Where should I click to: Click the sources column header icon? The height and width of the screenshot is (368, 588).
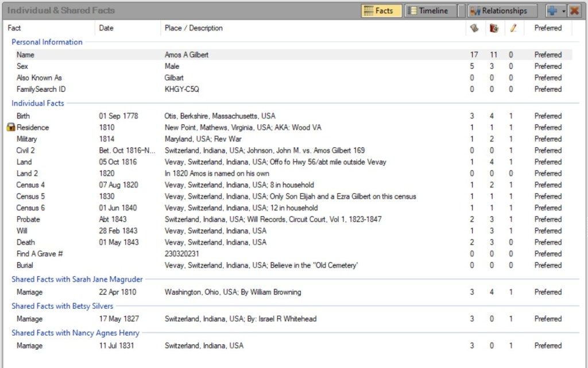474,28
